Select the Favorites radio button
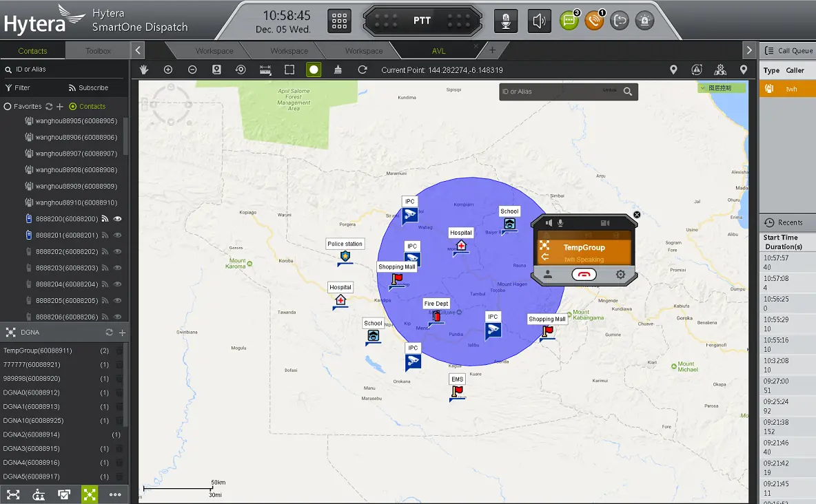816x504 pixels. (8, 107)
